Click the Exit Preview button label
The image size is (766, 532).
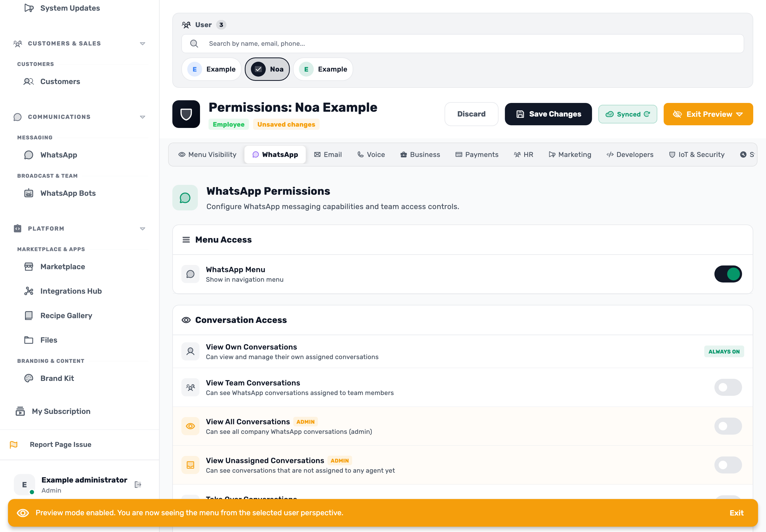pyautogui.click(x=709, y=114)
